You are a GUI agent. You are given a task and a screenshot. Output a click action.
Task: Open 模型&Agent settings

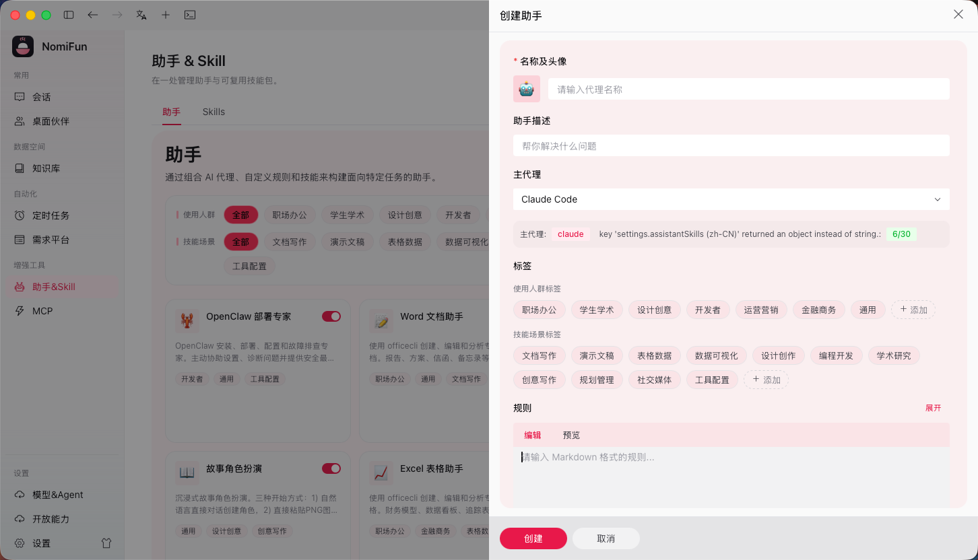62,495
